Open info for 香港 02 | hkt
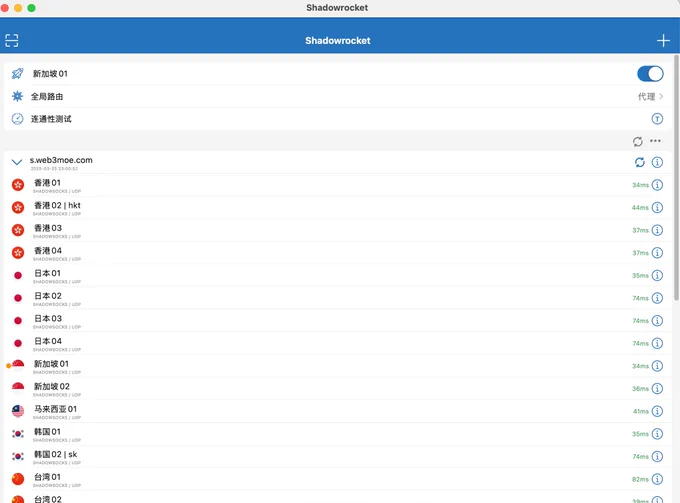This screenshot has height=503, width=680. point(657,208)
